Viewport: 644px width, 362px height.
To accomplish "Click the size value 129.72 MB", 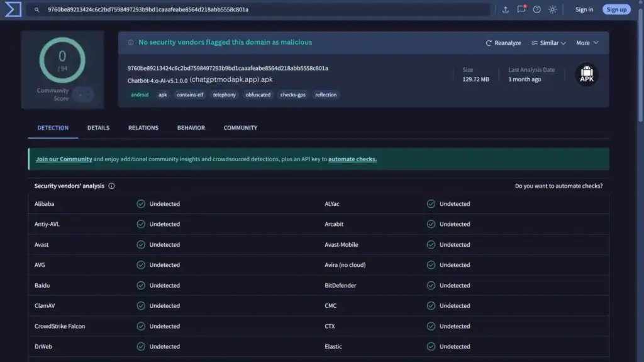I will (475, 79).
